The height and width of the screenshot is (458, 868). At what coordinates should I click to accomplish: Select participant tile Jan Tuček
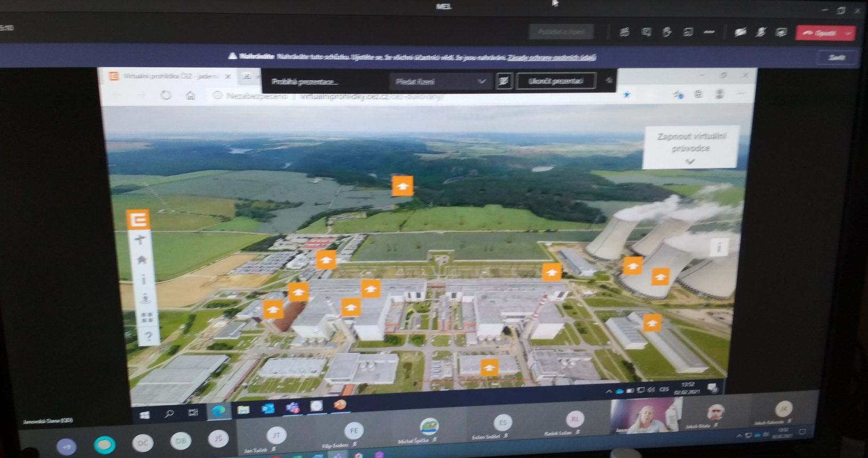(276, 439)
